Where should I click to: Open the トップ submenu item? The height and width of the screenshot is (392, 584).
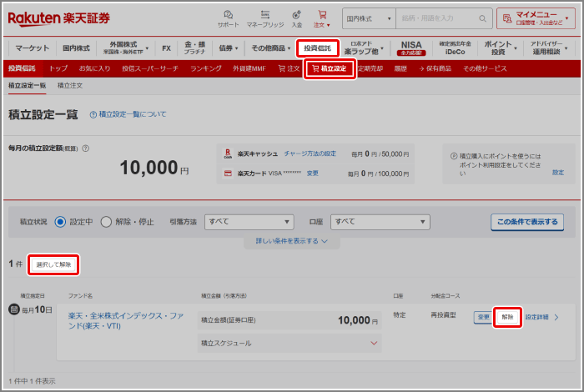58,68
